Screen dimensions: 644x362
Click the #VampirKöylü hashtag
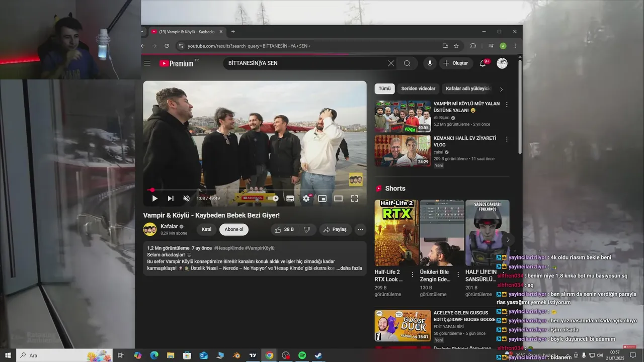[x=260, y=248]
